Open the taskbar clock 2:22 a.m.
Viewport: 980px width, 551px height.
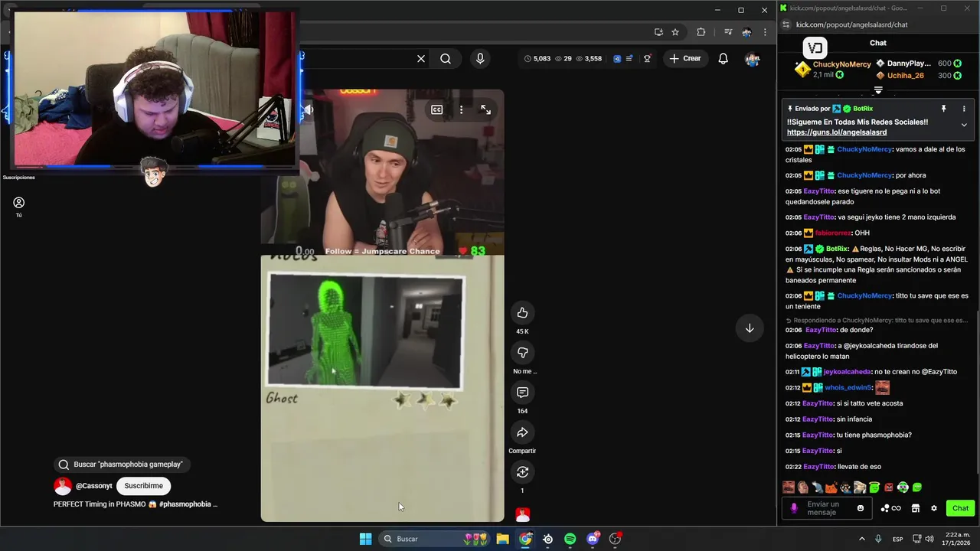coord(955,539)
